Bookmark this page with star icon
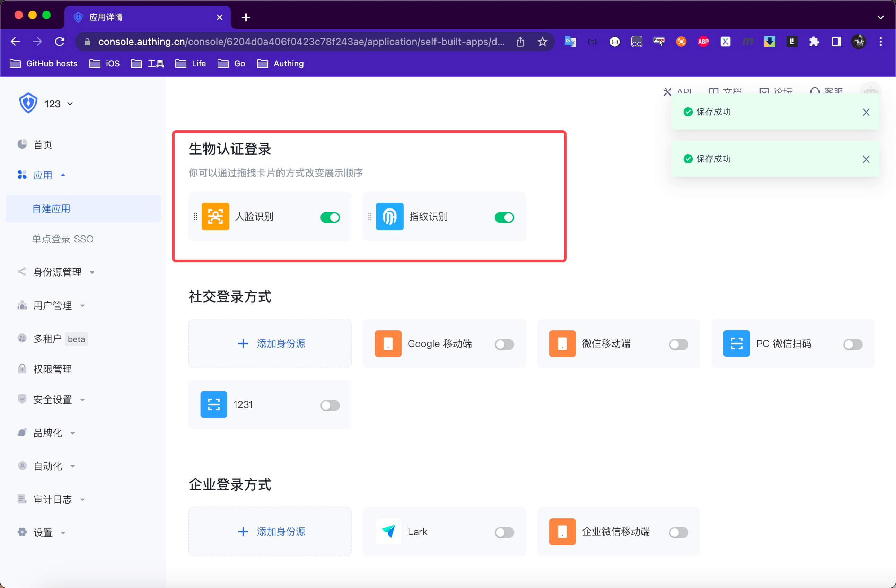The image size is (896, 588). pyautogui.click(x=542, y=42)
